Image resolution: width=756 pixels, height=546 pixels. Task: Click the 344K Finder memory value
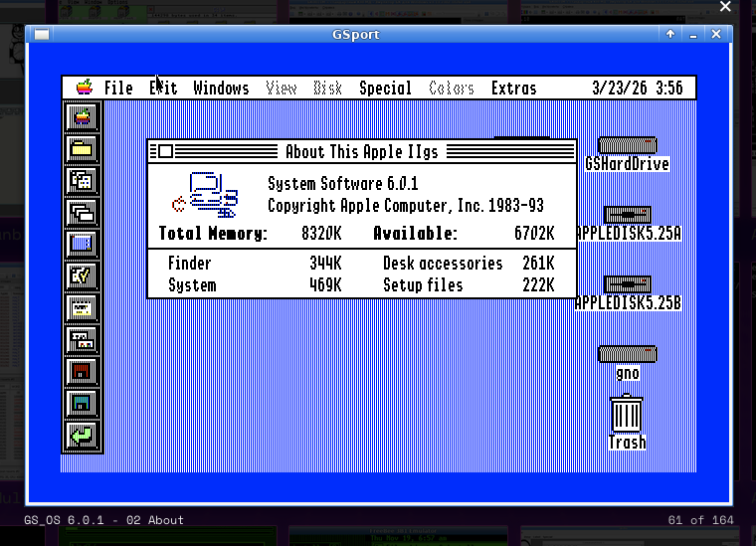coord(325,264)
